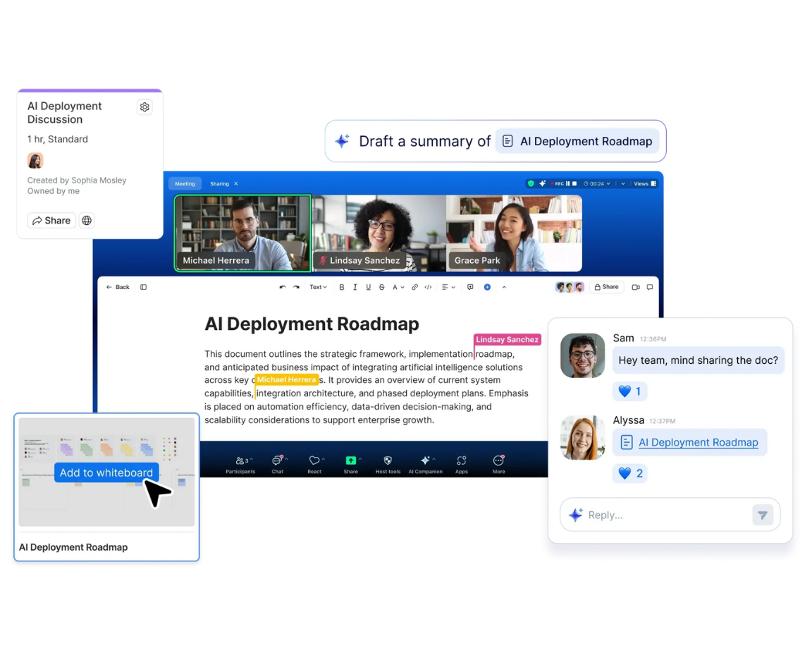
Task: Open Sam's profile picture in chat
Action: 583,356
